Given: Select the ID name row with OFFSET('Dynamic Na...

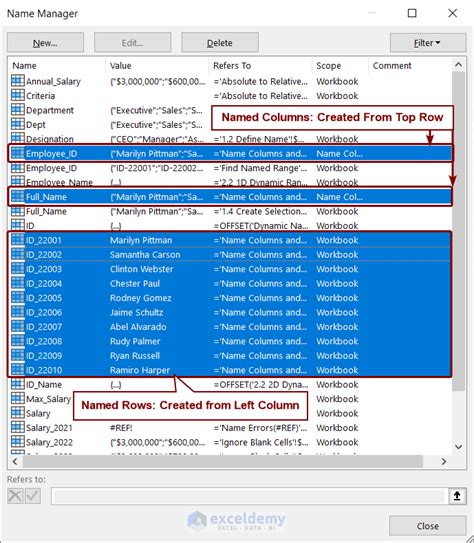Looking at the screenshot, I should (x=229, y=225).
